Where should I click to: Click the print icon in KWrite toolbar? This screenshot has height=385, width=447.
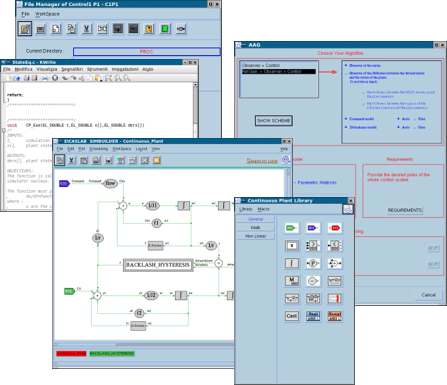click(x=45, y=78)
